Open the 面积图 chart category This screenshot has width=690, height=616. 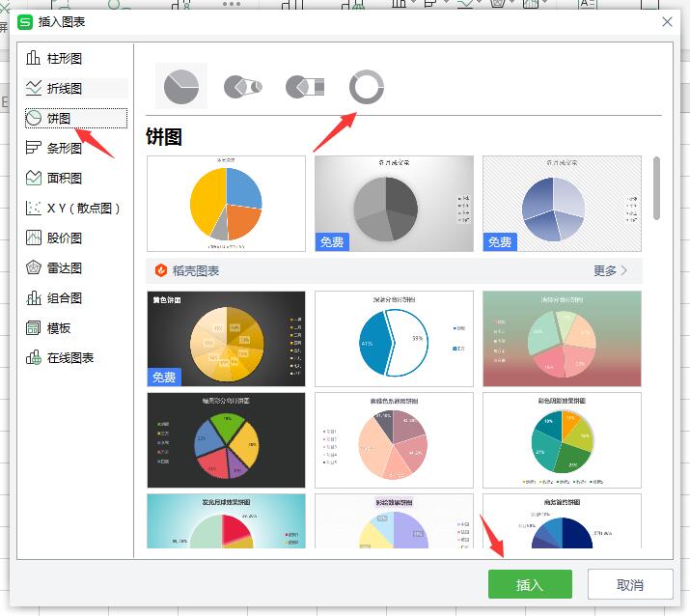[x=75, y=178]
